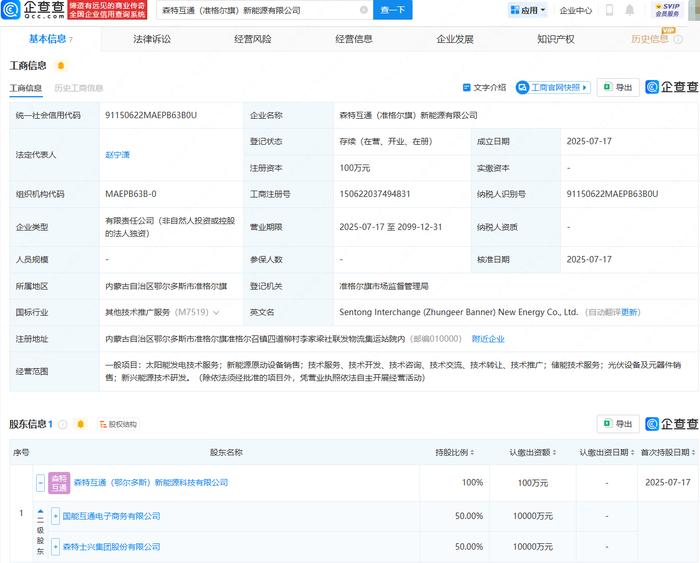
Task: Open 国能互通电子商务有限公司 link
Action: pos(111,516)
